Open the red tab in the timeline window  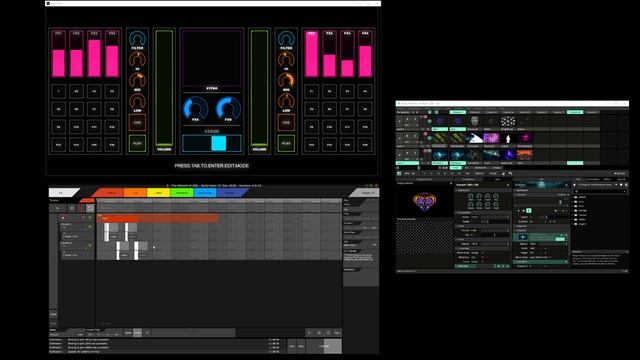109,192
